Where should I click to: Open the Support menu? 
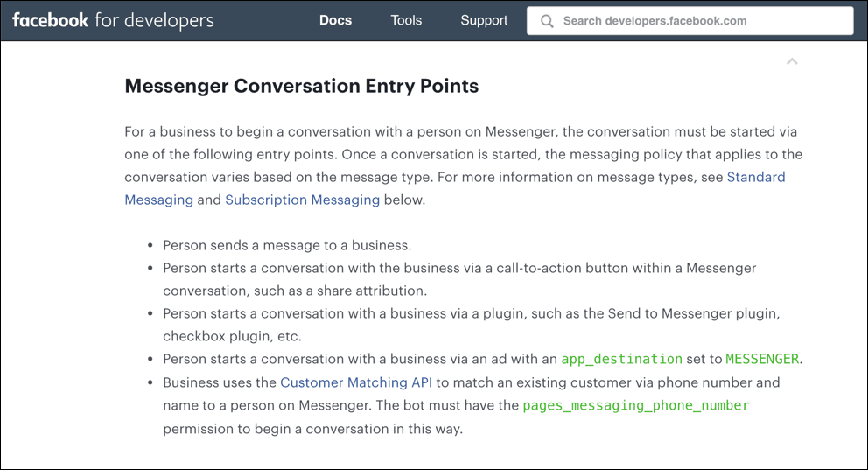484,20
